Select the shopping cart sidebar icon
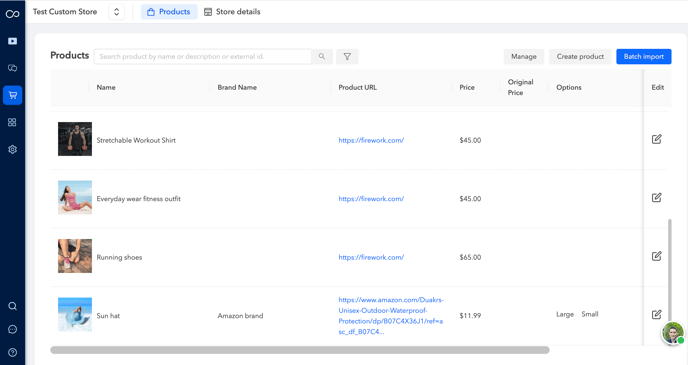Viewport: 688px width, 365px height. (x=12, y=95)
